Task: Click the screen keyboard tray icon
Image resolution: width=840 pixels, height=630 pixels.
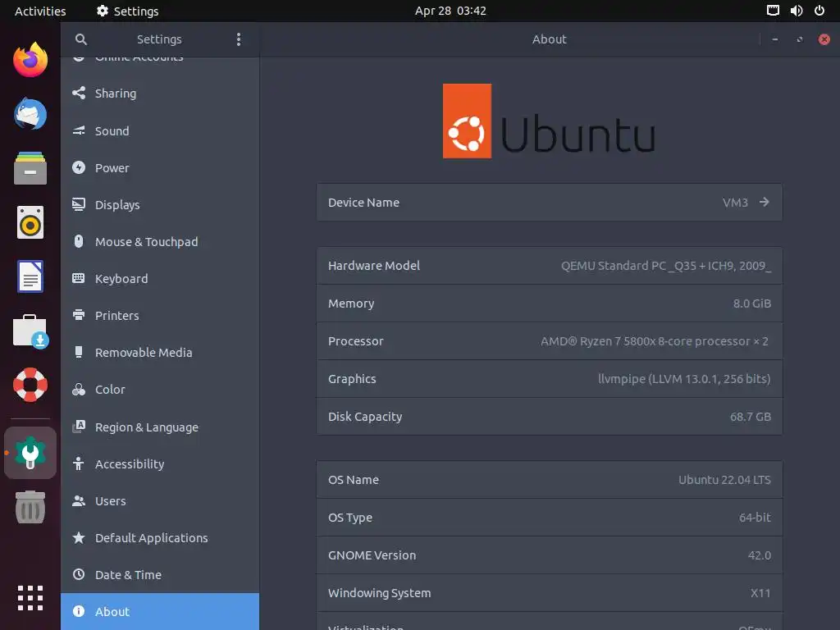Action: tap(773, 11)
